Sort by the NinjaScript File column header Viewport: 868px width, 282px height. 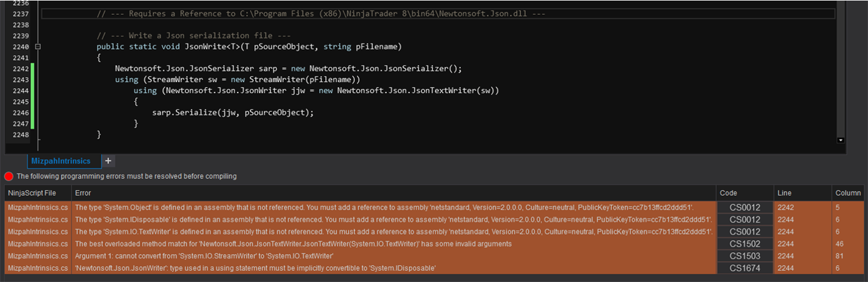(x=37, y=193)
